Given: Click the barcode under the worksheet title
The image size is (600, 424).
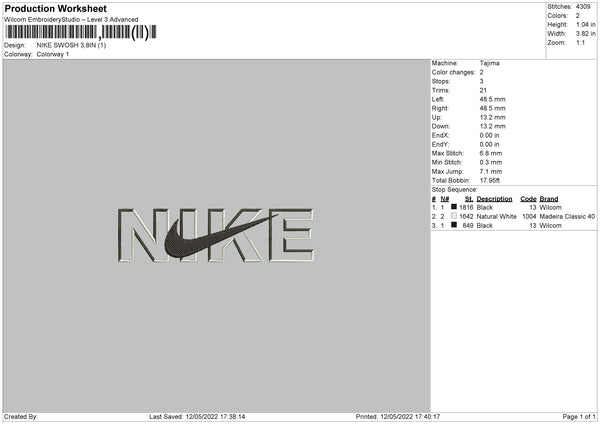Looking at the screenshot, I should 81,32.
